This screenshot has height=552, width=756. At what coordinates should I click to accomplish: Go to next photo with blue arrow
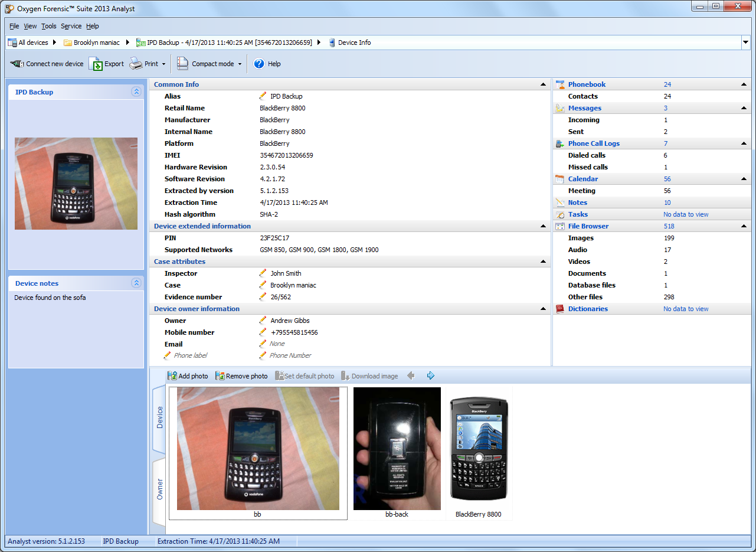[431, 375]
